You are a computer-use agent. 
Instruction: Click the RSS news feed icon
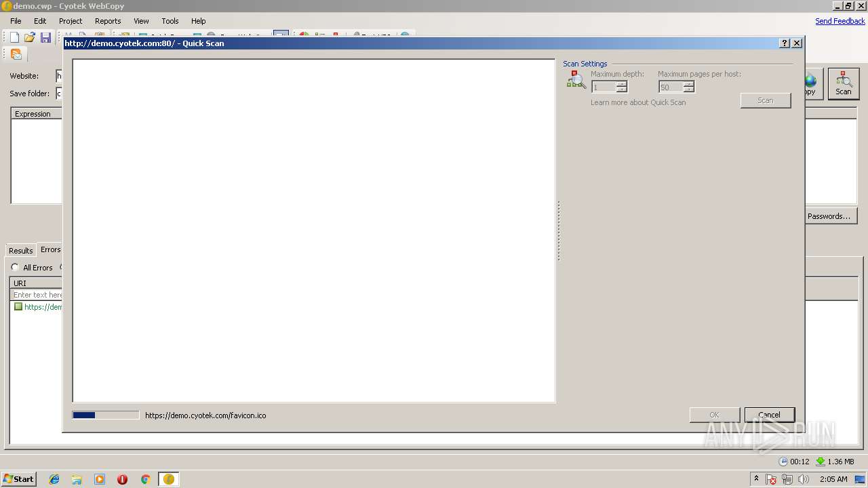[16, 54]
